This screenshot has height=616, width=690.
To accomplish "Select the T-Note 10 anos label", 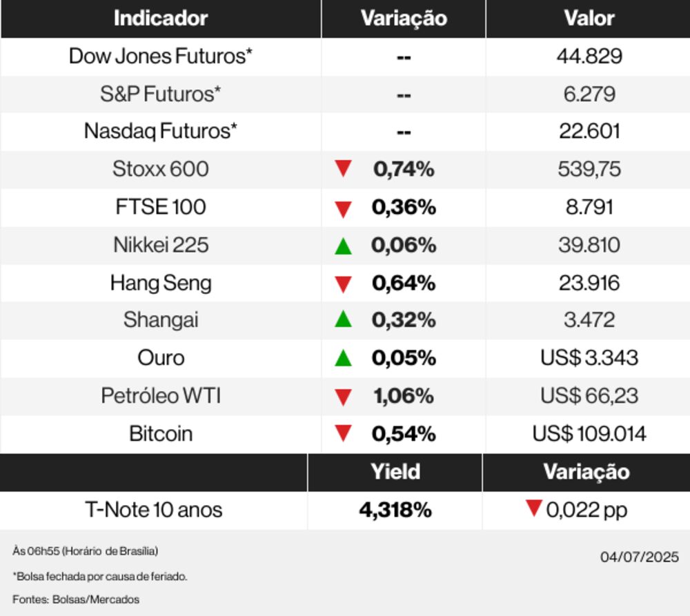I will [154, 510].
